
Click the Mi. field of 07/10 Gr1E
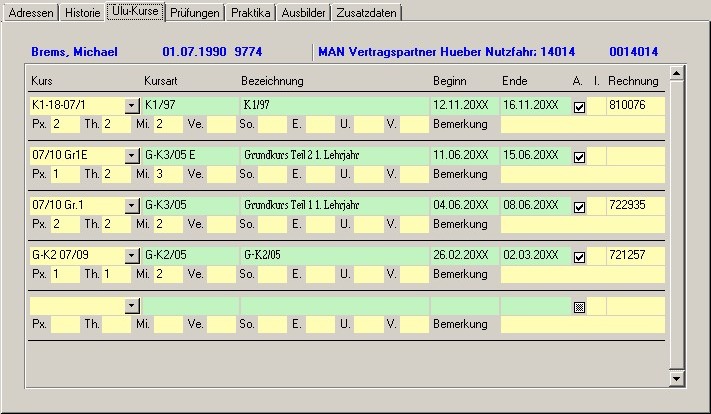click(x=166, y=175)
